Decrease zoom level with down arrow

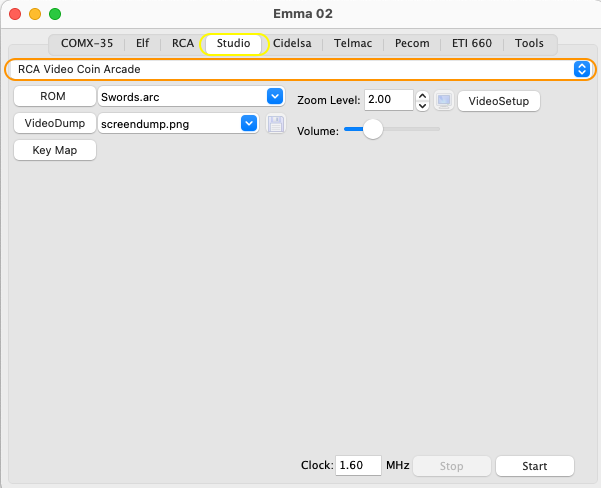pyautogui.click(x=422, y=106)
